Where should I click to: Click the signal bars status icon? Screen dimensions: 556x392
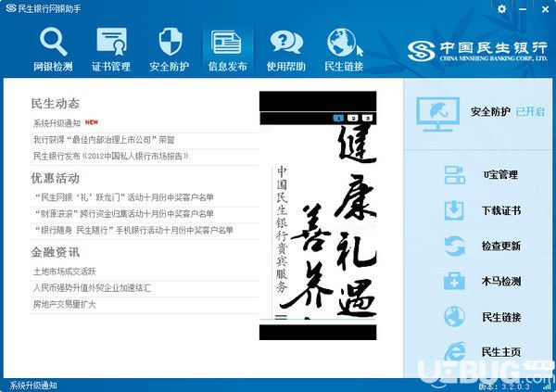[546, 386]
